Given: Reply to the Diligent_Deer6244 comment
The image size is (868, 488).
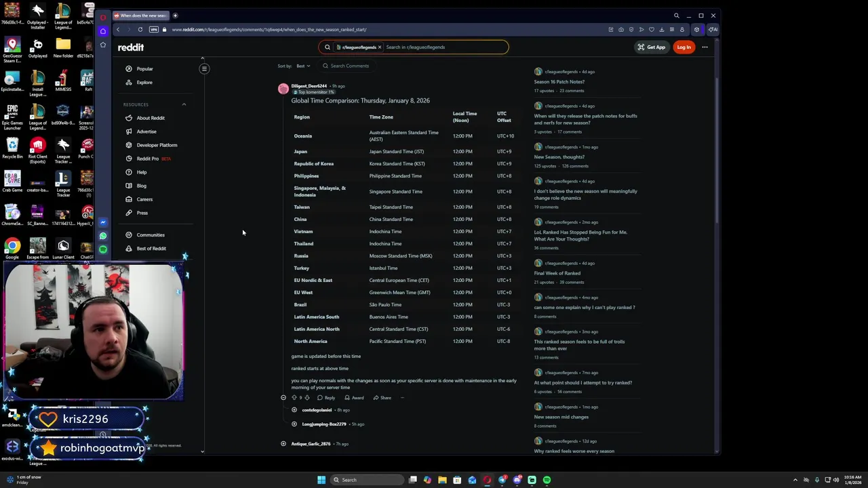Looking at the screenshot, I should 326,398.
